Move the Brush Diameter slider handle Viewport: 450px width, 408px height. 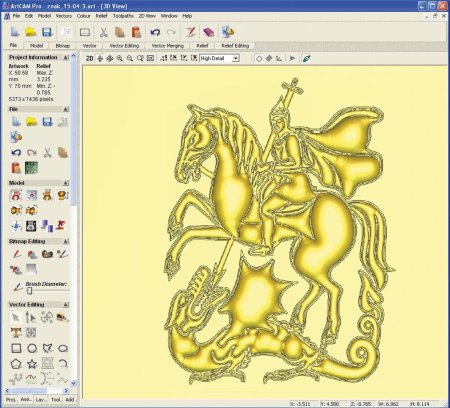(30, 291)
